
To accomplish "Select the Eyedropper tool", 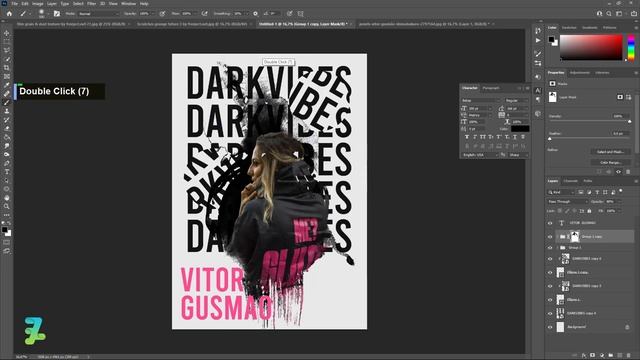I will [x=7, y=85].
